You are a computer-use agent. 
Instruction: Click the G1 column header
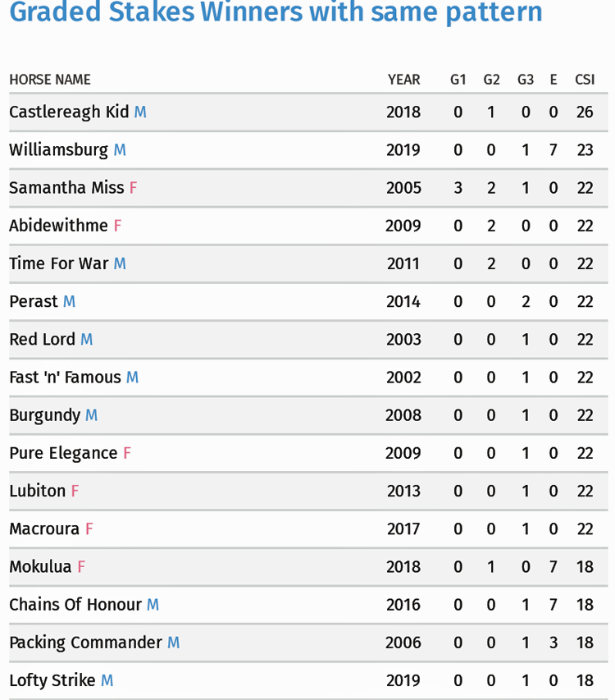pyautogui.click(x=458, y=80)
